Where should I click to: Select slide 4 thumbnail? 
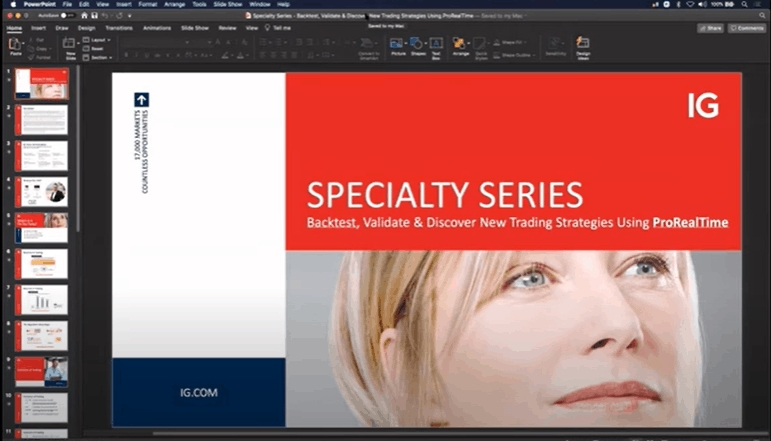pyautogui.click(x=41, y=192)
